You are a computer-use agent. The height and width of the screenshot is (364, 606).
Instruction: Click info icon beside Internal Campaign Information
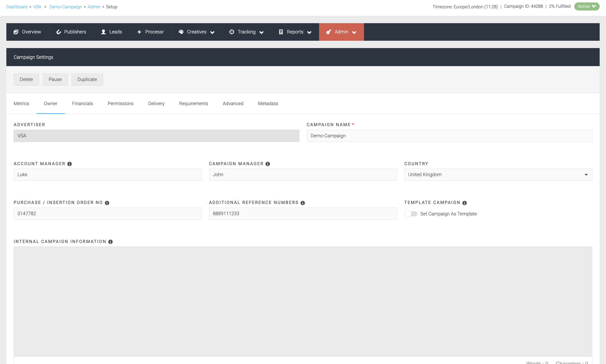(110, 242)
